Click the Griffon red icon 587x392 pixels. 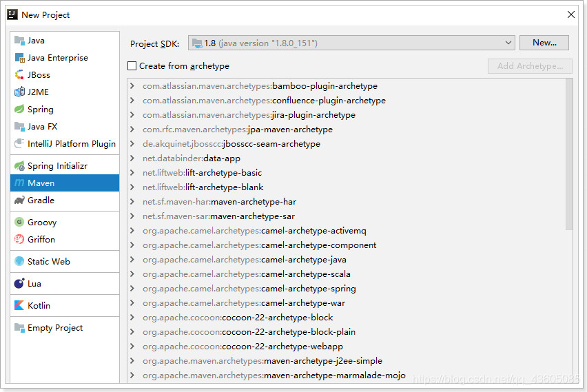(19, 239)
